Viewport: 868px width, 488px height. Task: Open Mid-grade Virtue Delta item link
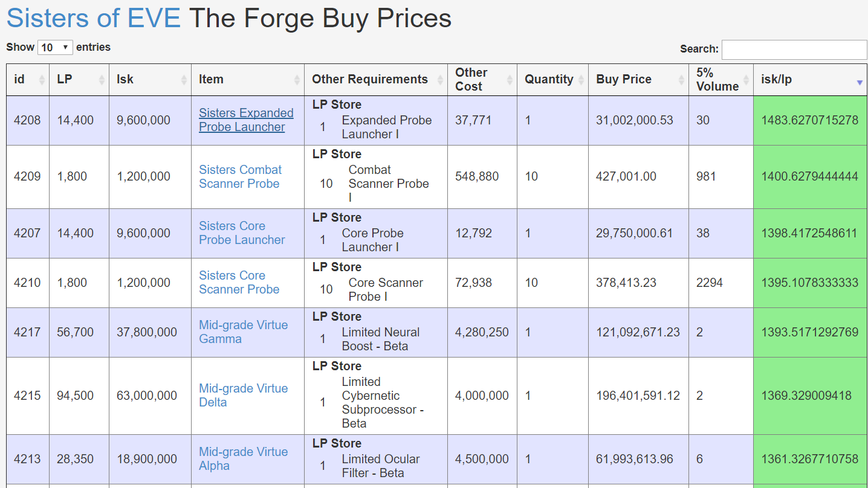pyautogui.click(x=244, y=396)
